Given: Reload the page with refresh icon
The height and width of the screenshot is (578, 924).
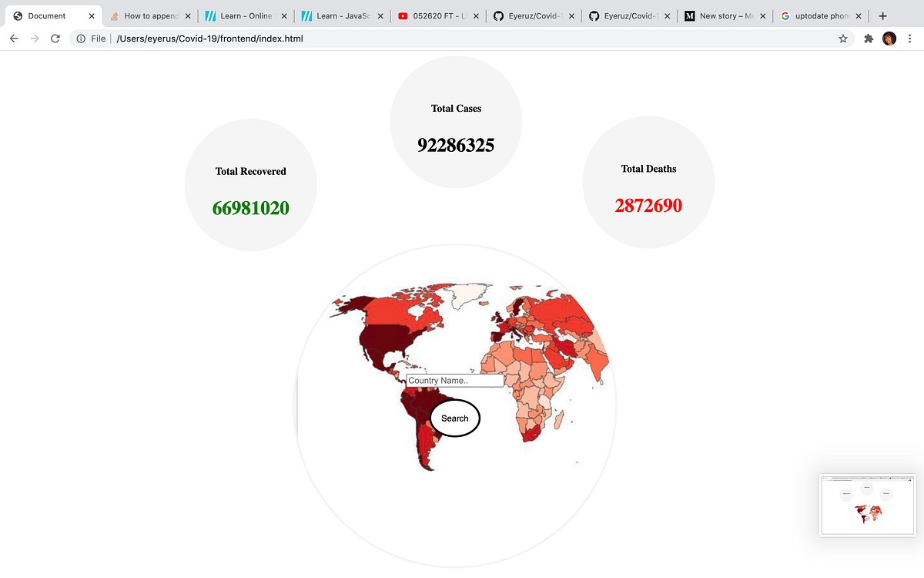Looking at the screenshot, I should click(x=55, y=39).
